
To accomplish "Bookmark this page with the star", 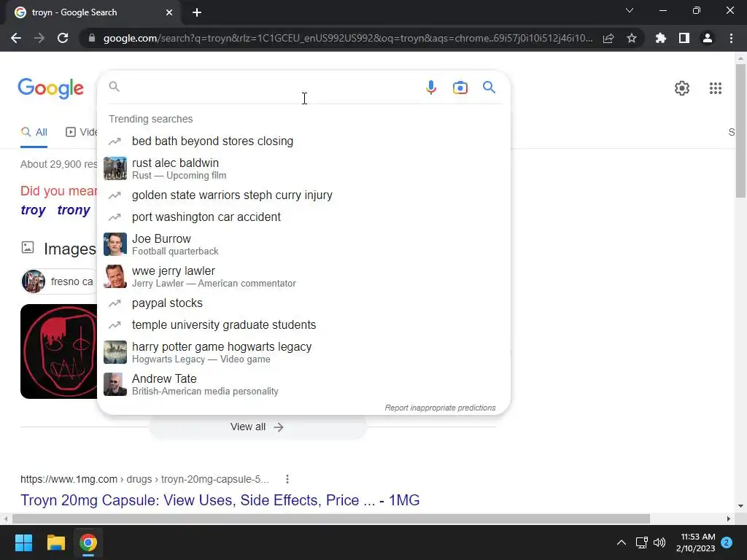I will pyautogui.click(x=631, y=38).
